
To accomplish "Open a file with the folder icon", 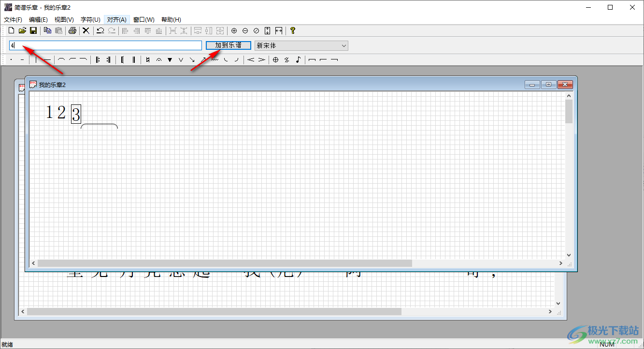I will point(22,30).
